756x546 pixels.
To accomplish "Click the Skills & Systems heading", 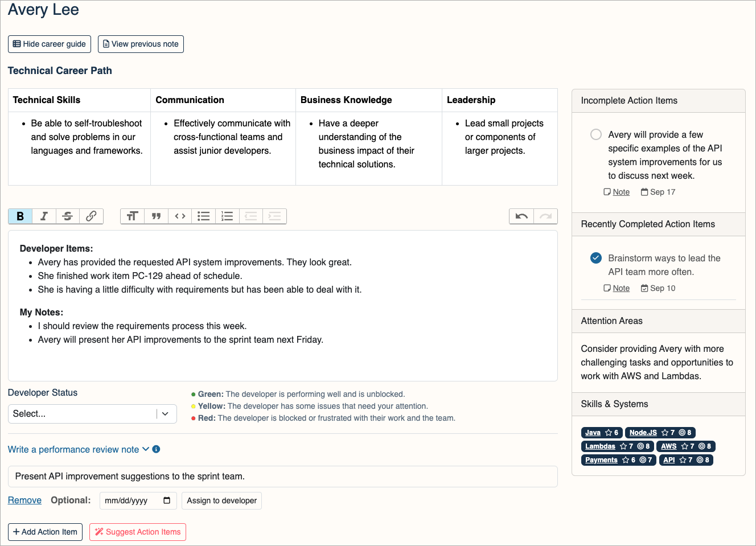I will point(614,404).
